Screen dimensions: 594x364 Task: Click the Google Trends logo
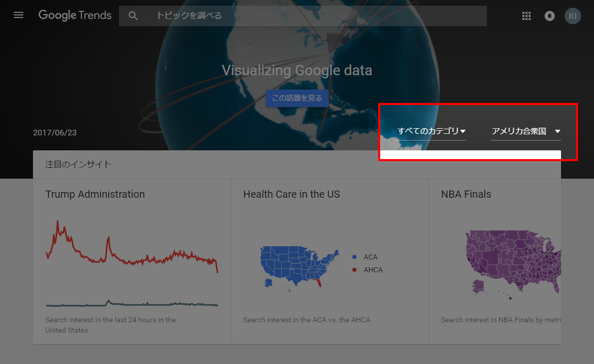(74, 15)
